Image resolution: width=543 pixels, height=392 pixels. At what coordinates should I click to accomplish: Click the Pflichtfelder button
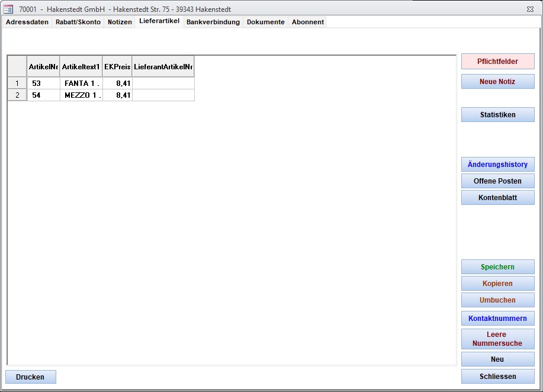tap(497, 62)
